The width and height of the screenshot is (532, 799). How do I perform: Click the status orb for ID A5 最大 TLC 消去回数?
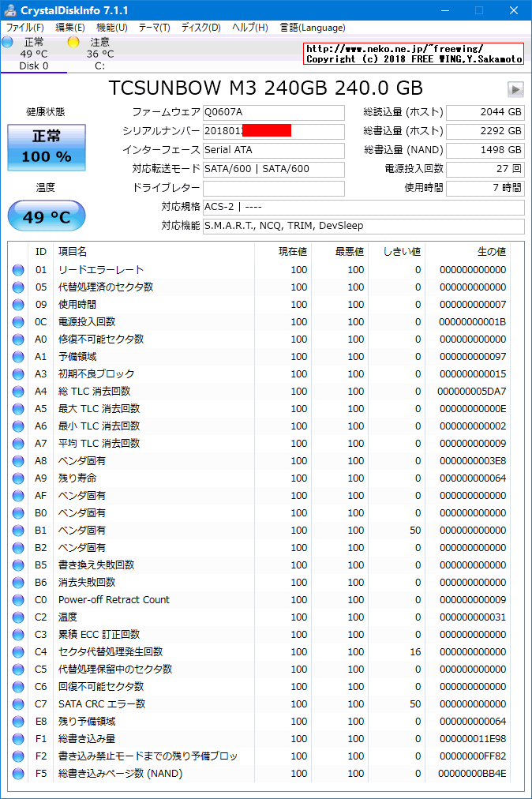point(18,409)
